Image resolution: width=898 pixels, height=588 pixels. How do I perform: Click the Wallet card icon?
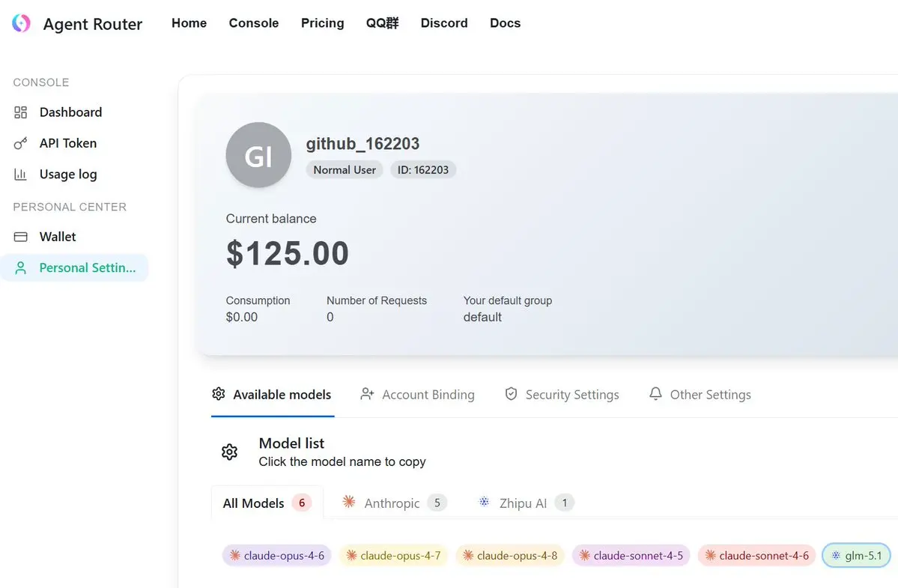tap(21, 237)
